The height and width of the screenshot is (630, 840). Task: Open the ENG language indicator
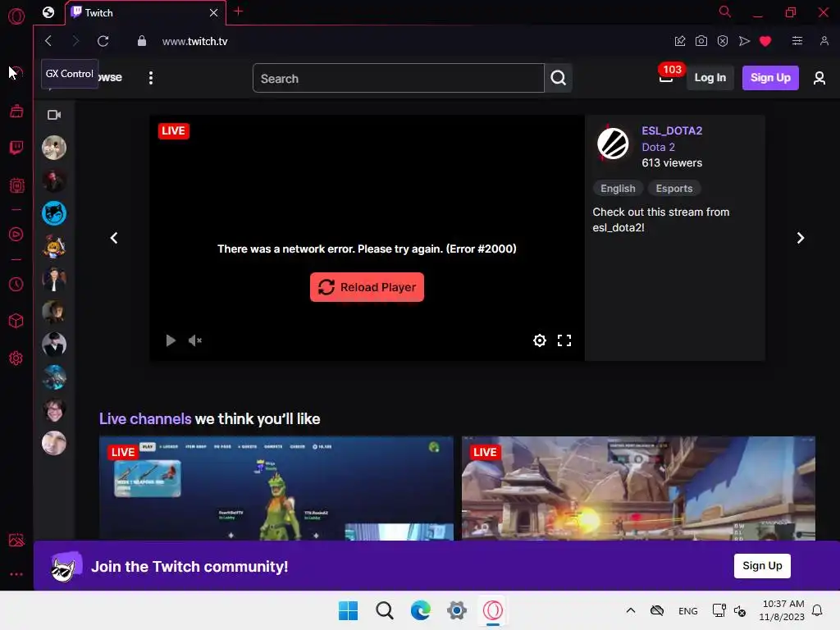[688, 610]
